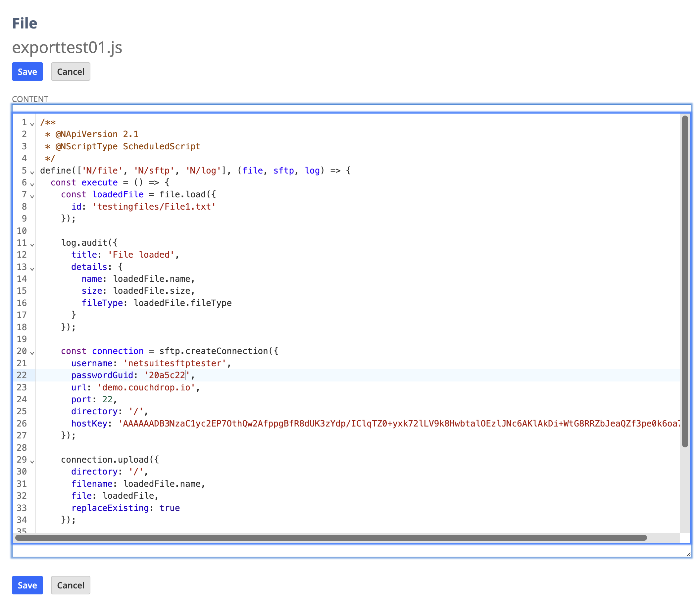Click 'name: loadedFile.name' on line 14
The image size is (700, 604).
coord(136,279)
